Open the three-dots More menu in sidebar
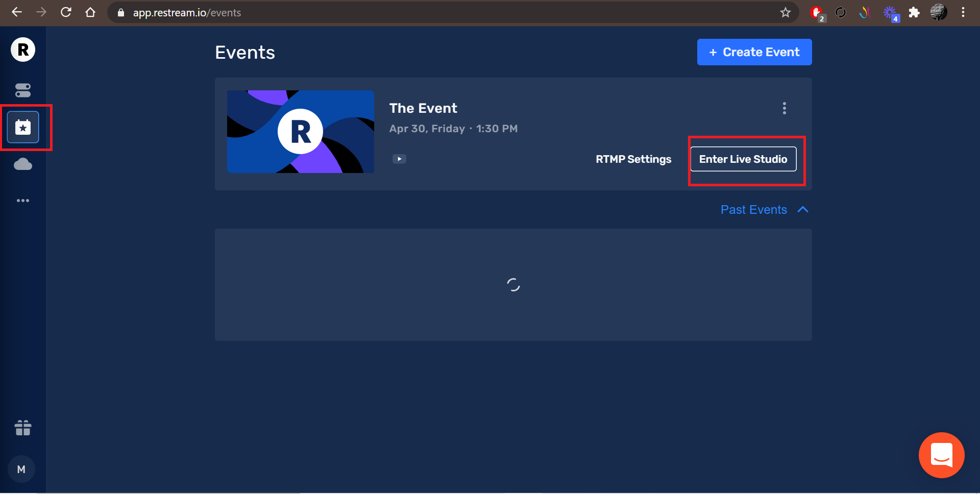Viewport: 980px width, 494px height. click(23, 201)
